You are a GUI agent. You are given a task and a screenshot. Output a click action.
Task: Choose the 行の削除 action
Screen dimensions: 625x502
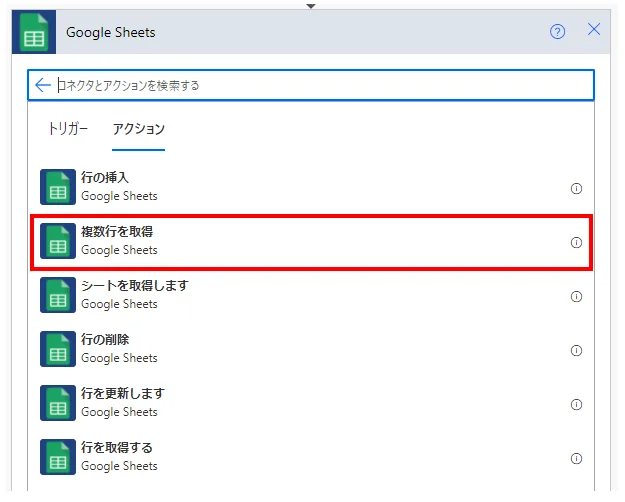point(119,349)
